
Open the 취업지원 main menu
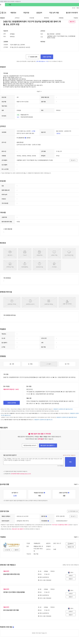click(26, 13)
